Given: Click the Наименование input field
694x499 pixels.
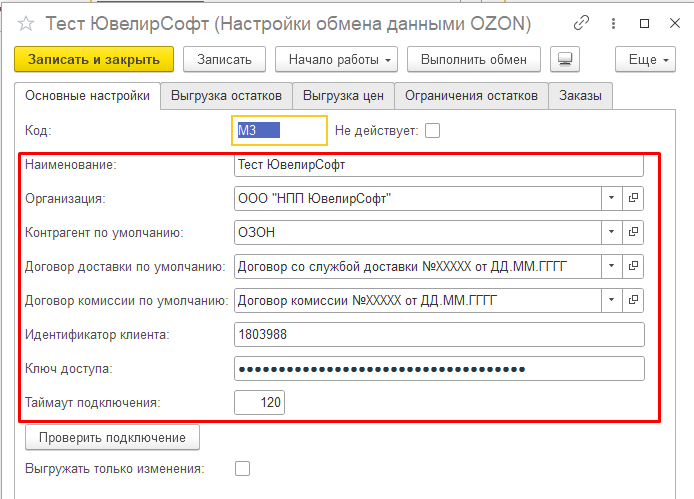Looking at the screenshot, I should coord(439,165).
